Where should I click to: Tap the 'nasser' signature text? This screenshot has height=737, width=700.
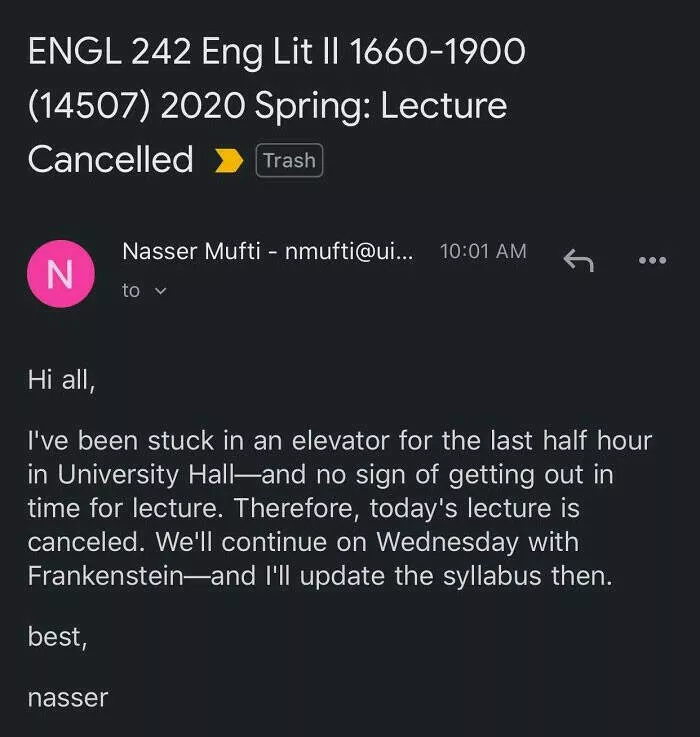(x=67, y=697)
